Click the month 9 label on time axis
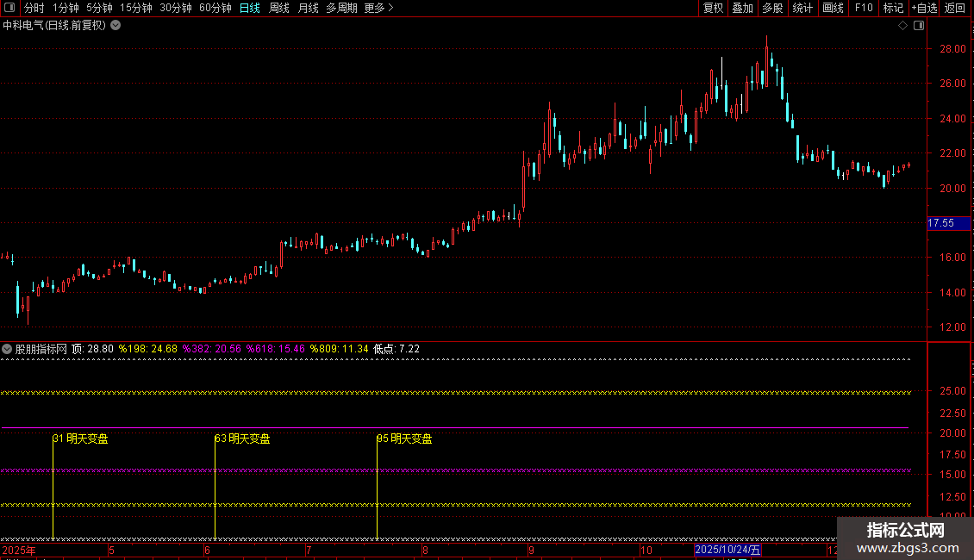This screenshot has height=560, width=974. click(531, 550)
